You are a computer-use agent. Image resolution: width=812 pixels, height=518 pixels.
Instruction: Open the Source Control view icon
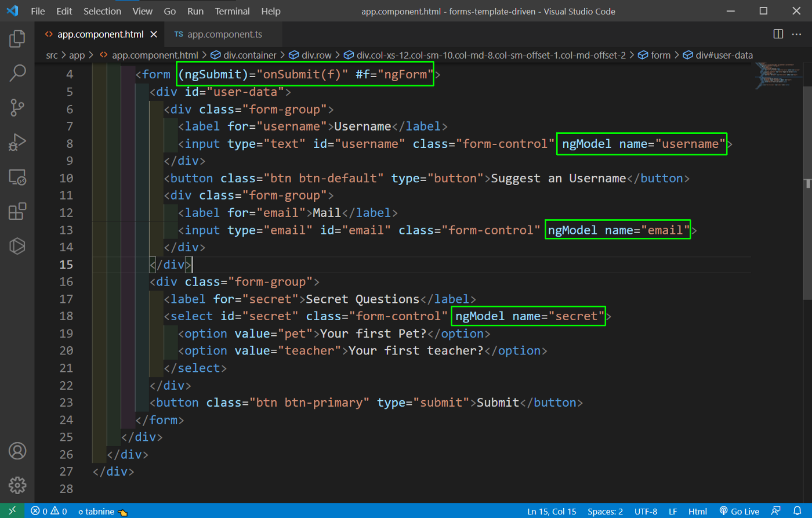(17, 107)
